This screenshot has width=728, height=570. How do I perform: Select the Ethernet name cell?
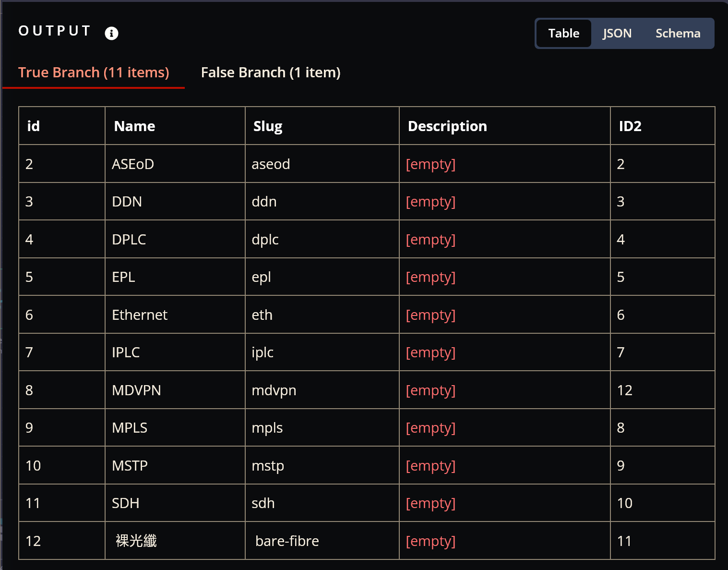click(x=175, y=315)
